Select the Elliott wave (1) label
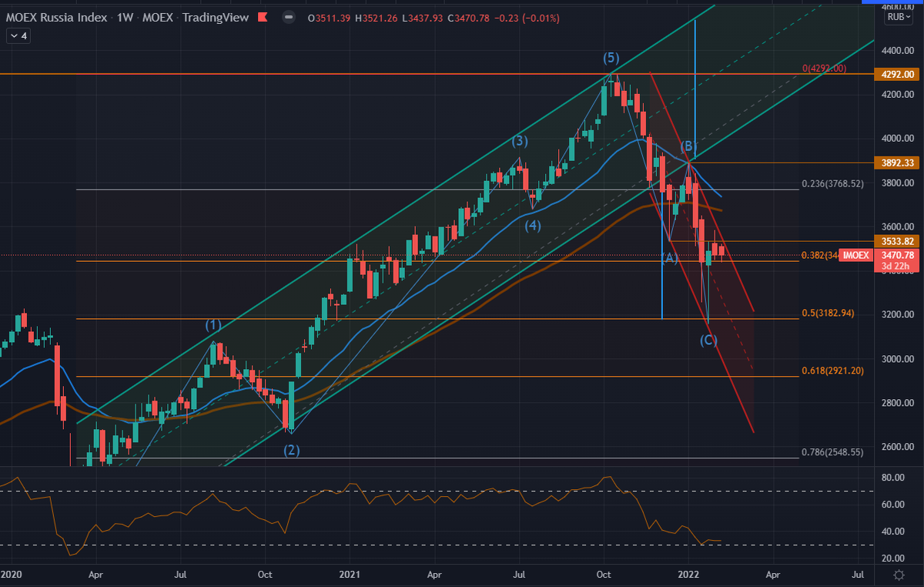The width and height of the screenshot is (924, 587). (213, 325)
